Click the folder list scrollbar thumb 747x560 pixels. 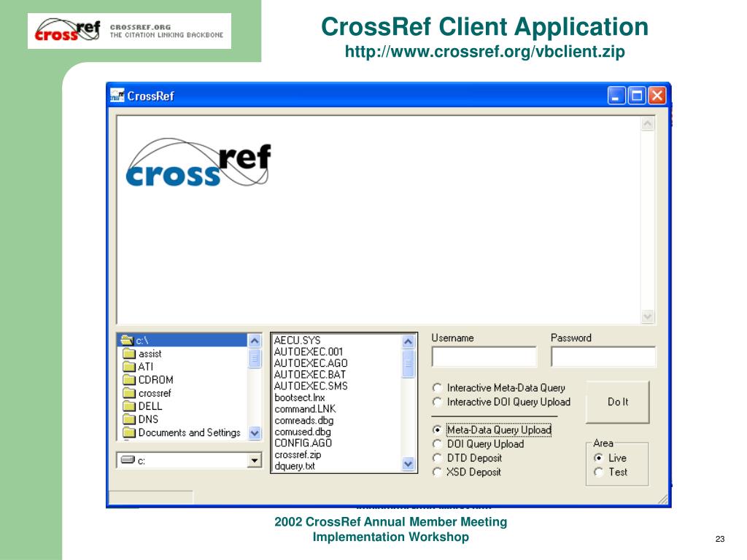pos(255,359)
